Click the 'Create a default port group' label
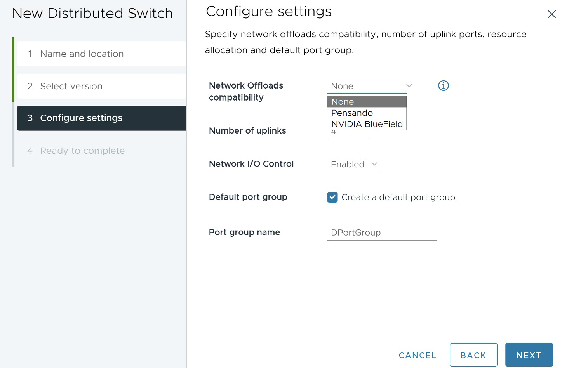The height and width of the screenshot is (368, 588). coord(398,197)
